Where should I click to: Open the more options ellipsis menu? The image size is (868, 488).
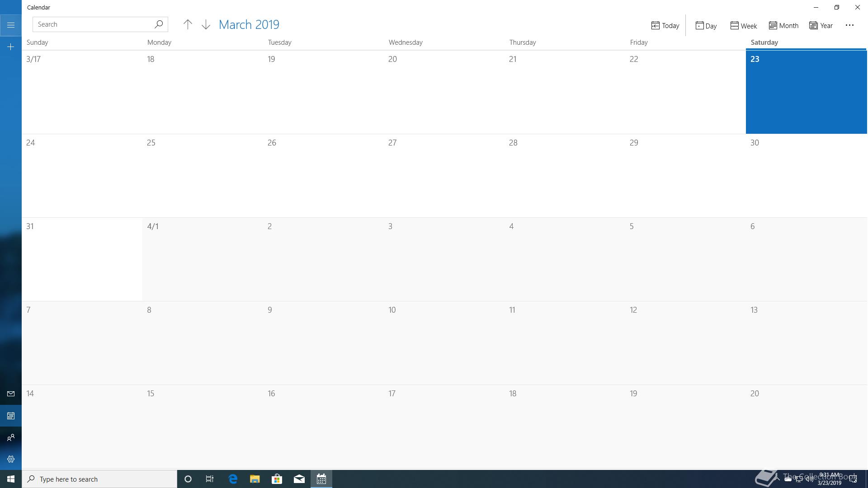click(849, 25)
